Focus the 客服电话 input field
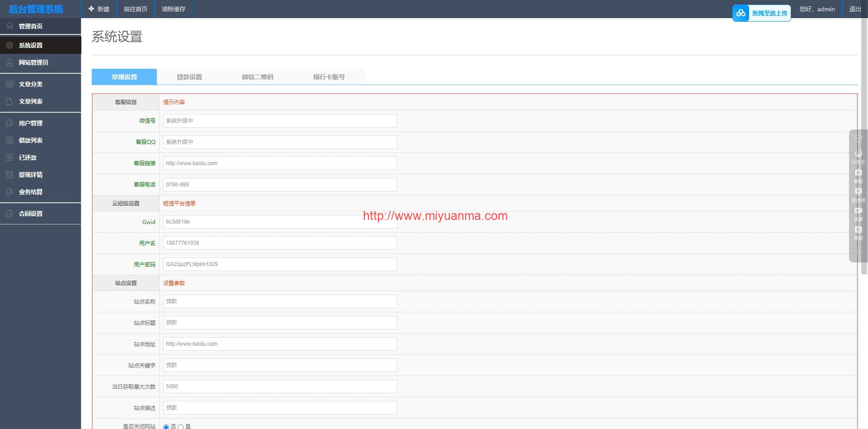This screenshot has height=429, width=868. (x=280, y=185)
